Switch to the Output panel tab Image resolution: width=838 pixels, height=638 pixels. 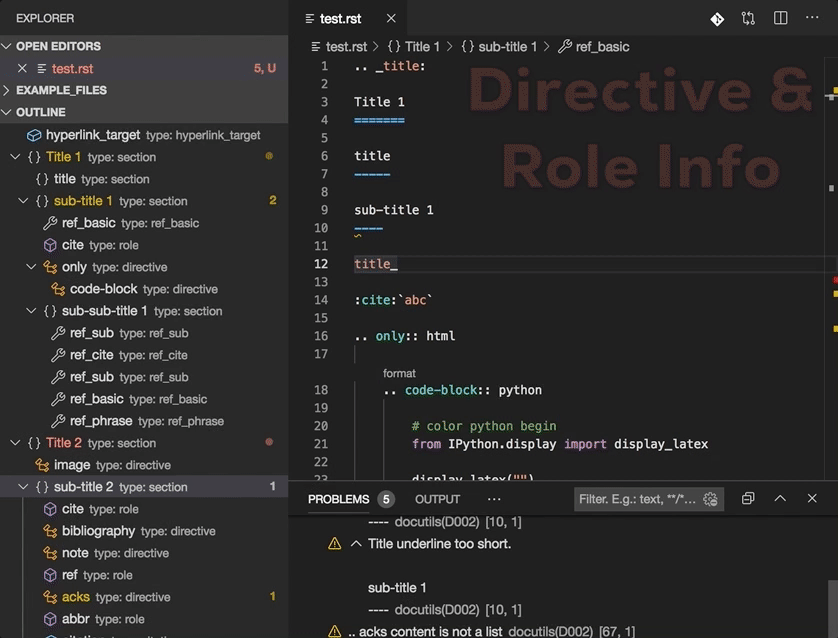click(x=437, y=499)
